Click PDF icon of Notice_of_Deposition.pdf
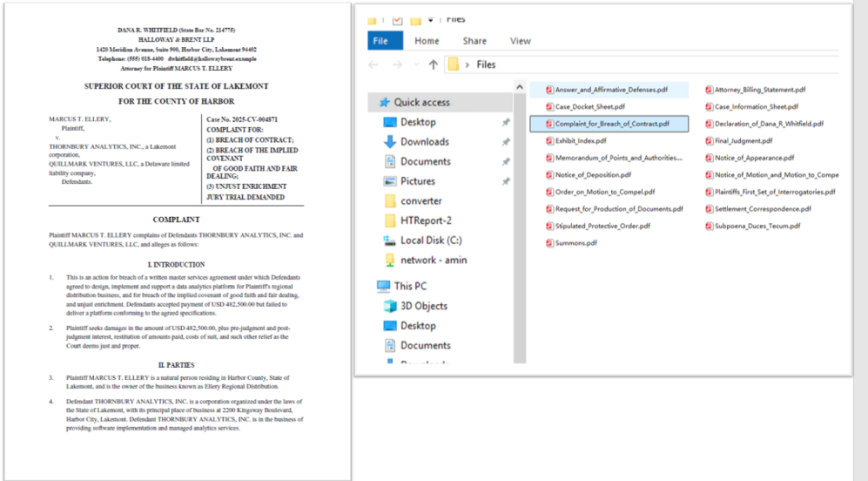 (x=549, y=175)
